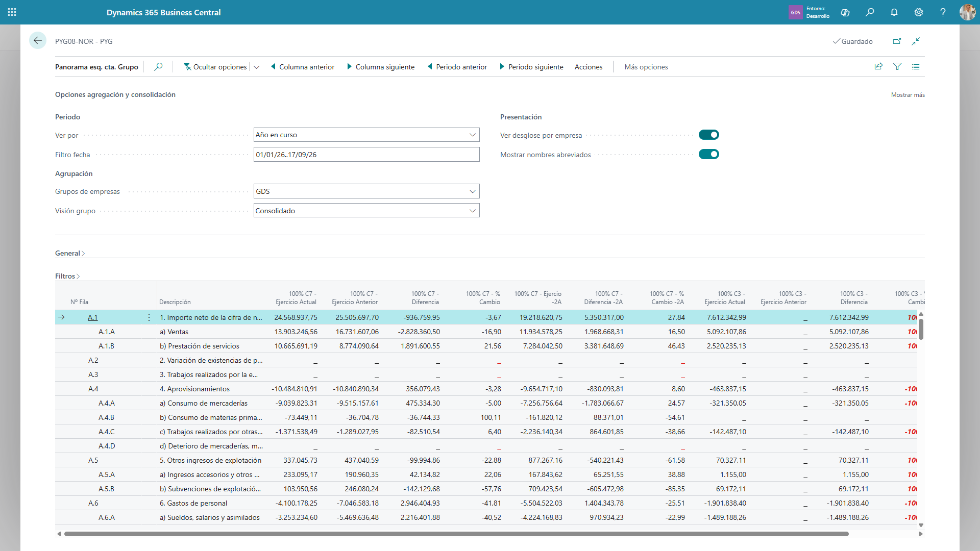
Task: Open the global search magnifier in header
Action: [870, 12]
